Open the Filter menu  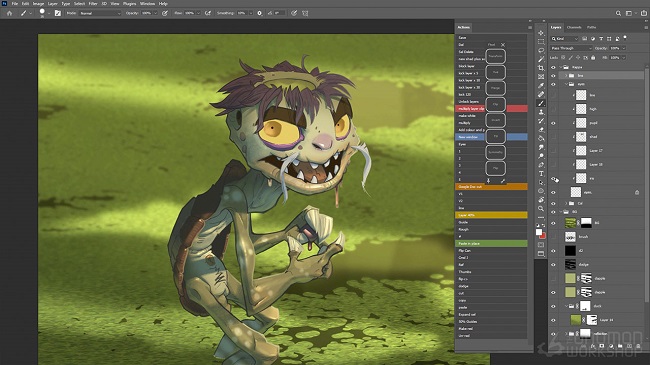tap(93, 3)
